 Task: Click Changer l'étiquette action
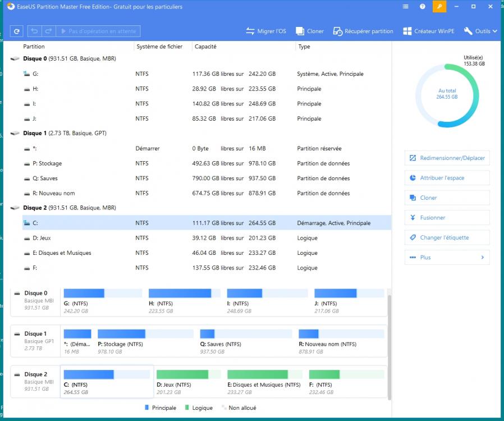click(447, 237)
